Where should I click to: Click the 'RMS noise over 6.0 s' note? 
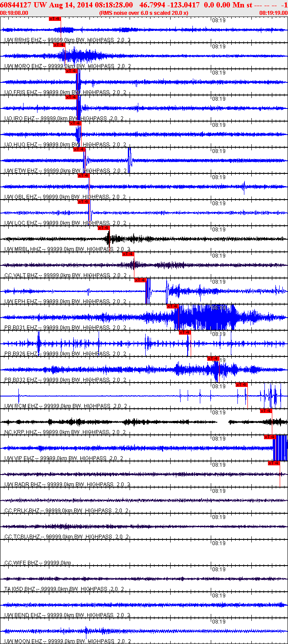pos(144,13)
